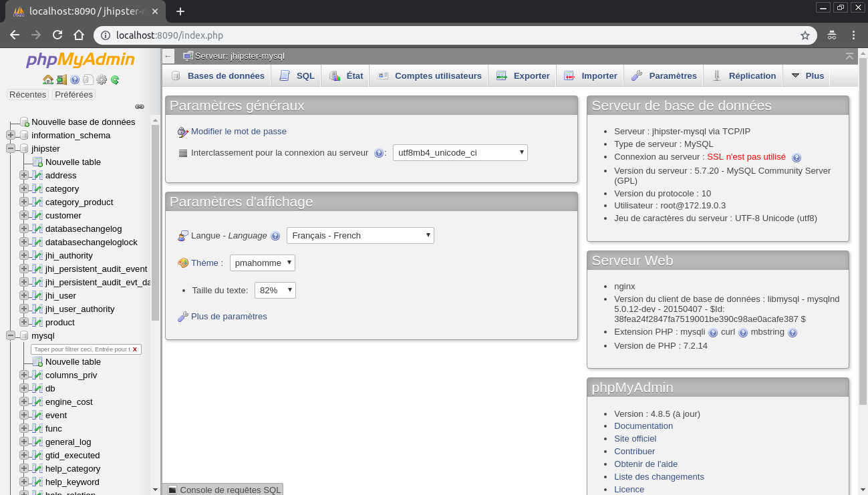Click the chain link icon above database tree
This screenshot has height=495, width=868.
point(140,106)
